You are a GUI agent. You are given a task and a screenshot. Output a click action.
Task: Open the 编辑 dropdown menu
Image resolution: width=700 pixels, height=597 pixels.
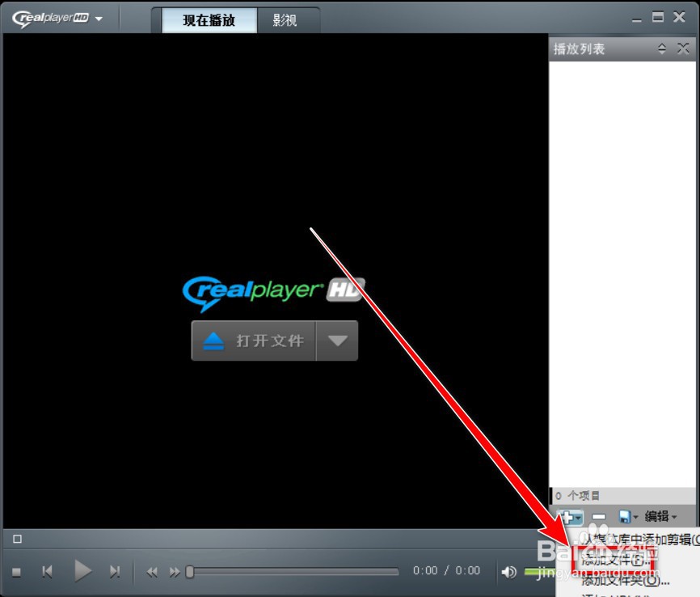661,517
